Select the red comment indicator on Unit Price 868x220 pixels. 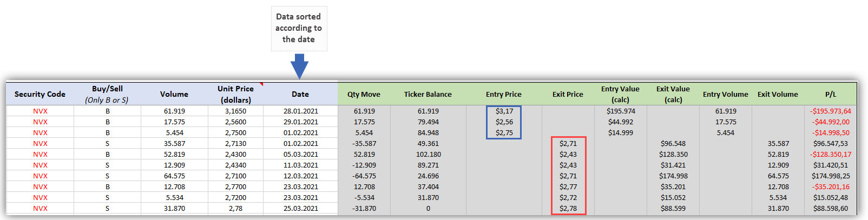(x=261, y=84)
